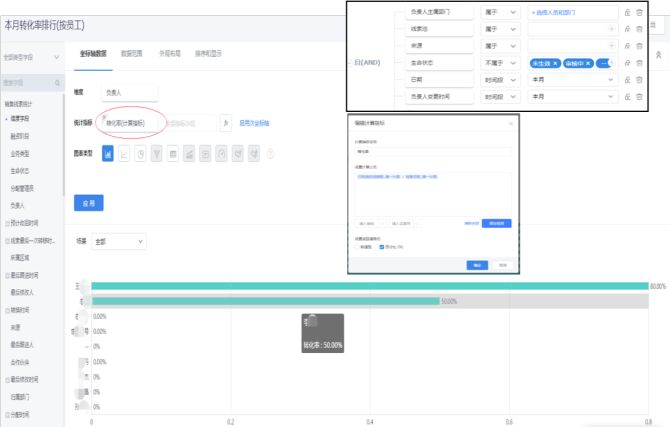Expand the 全部类型字段 dropdown
This screenshot has height=427, width=670.
[x=30, y=57]
